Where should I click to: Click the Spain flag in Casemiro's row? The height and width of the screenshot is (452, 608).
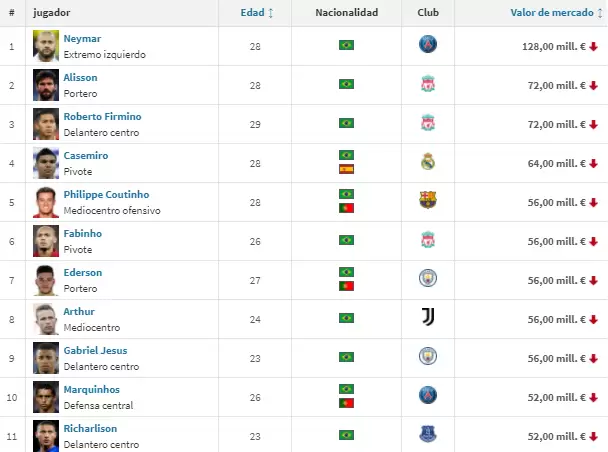[x=346, y=169]
